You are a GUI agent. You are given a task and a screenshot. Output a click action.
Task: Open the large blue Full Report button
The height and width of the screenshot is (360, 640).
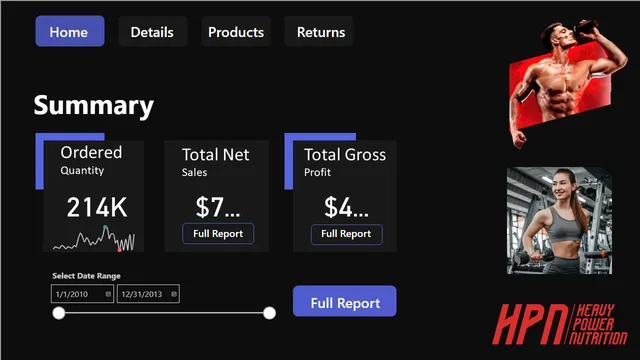pos(344,301)
